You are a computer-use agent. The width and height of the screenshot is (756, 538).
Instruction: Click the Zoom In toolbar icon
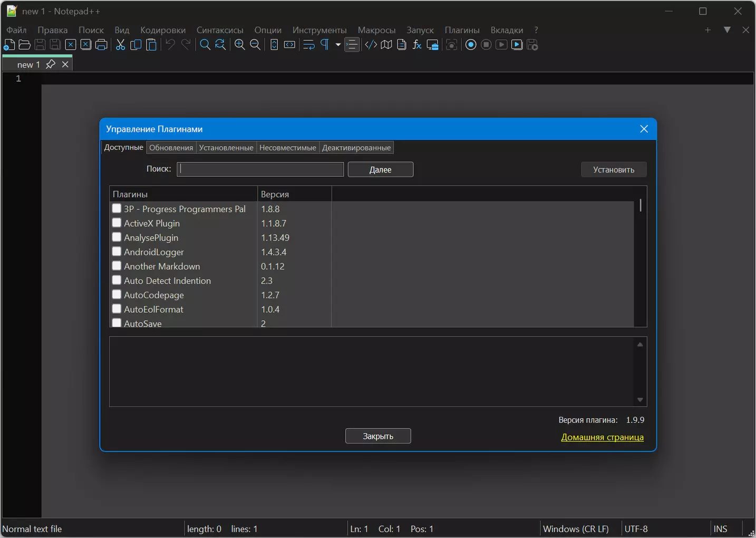pos(240,45)
